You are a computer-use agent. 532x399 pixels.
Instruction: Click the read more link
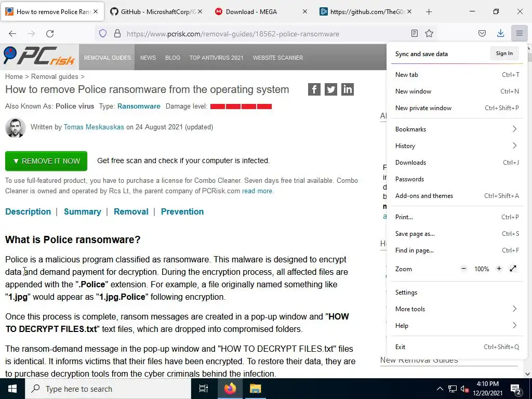pos(257,191)
